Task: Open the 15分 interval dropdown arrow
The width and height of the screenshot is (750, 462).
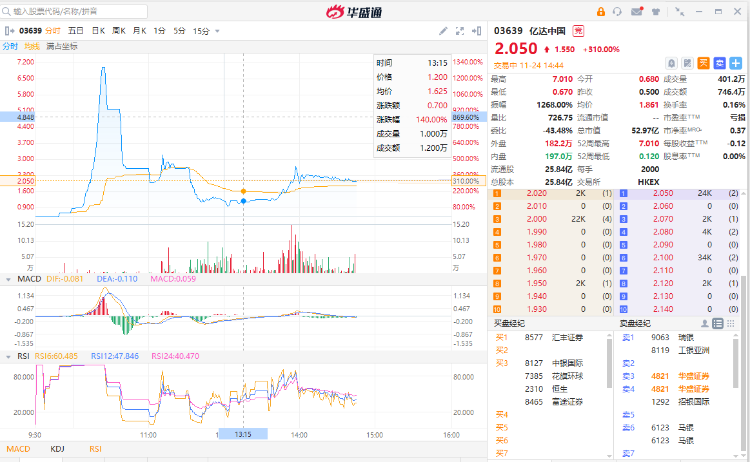Action: point(218,31)
